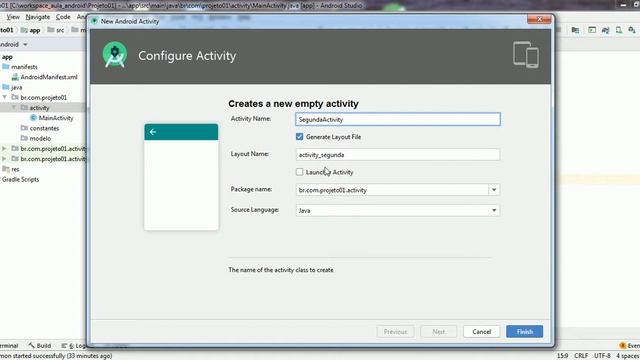640x360 pixels.
Task: Click the Previous button
Action: click(x=395, y=331)
